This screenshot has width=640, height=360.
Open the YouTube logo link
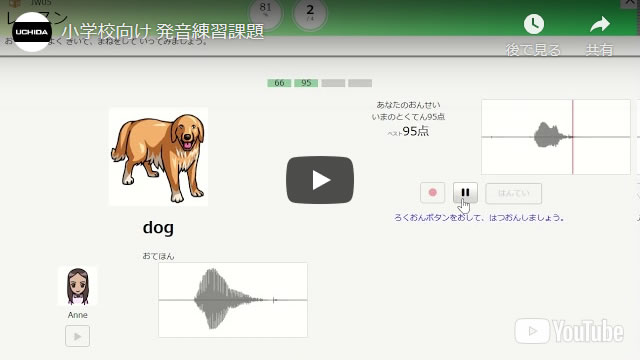tap(569, 331)
